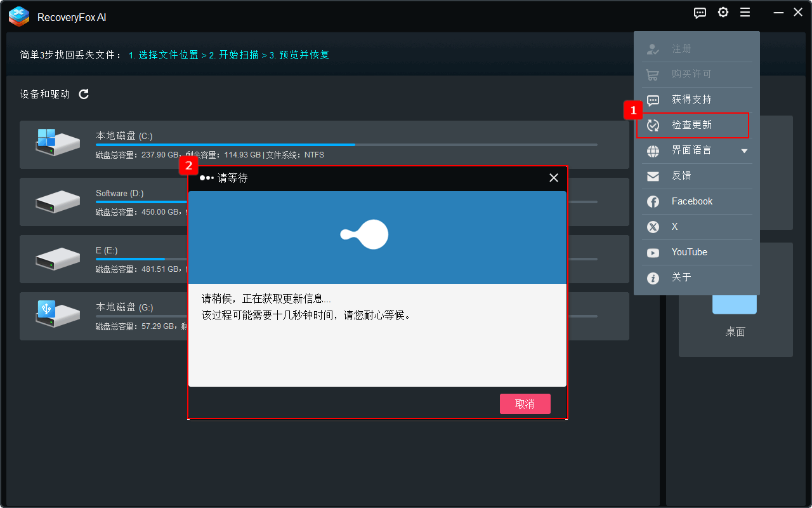812x508 pixels.
Task: Click the RecoveryFox AI logo icon
Action: [19, 17]
